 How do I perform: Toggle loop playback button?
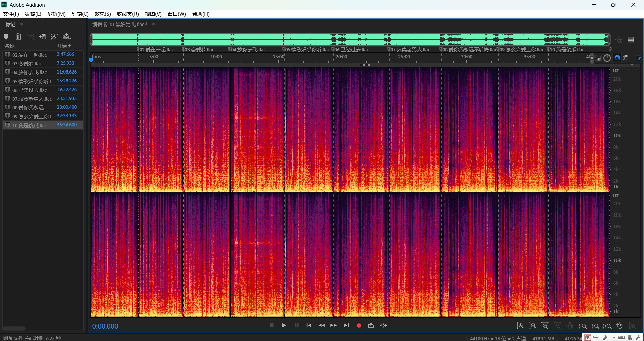pyautogui.click(x=371, y=326)
